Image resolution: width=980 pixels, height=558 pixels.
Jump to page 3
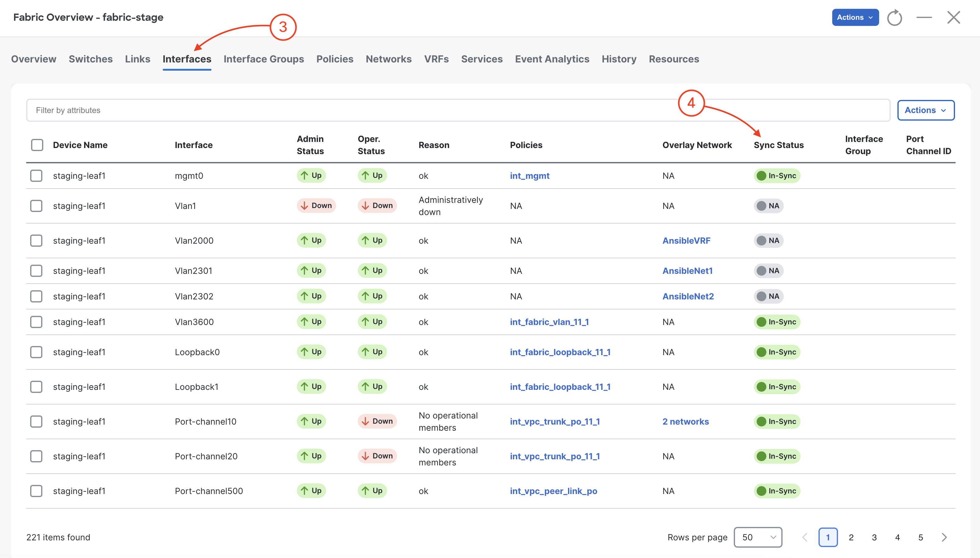pos(875,537)
